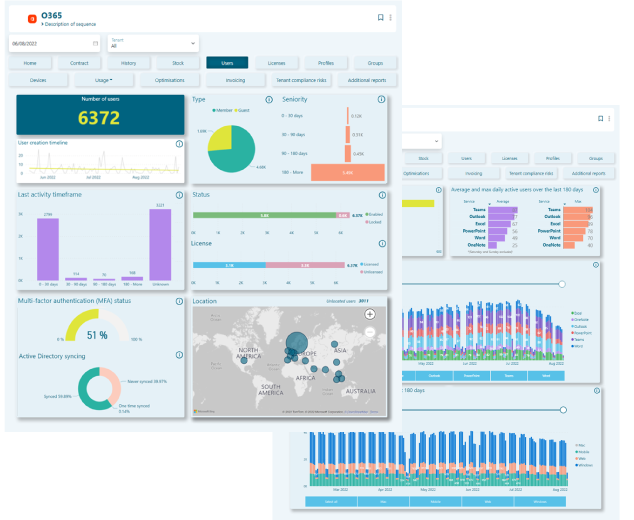
Task: Open the Stock tab
Action: 178,63
